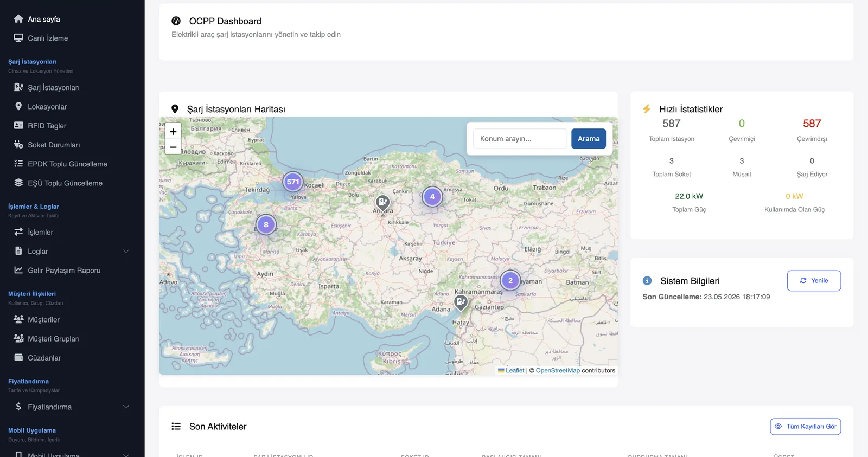868x457 pixels.
Task: Click the Gelir Paylaşım Raporu chart icon
Action: click(x=18, y=270)
